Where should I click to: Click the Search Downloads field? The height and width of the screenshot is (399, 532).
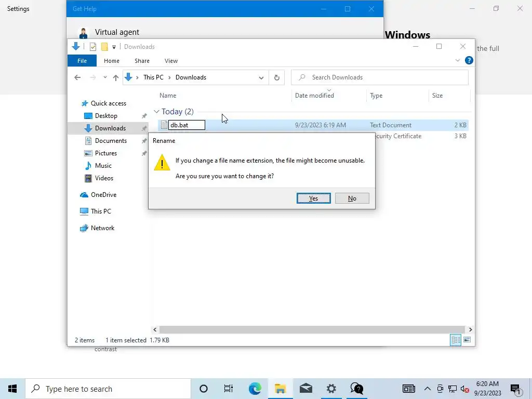[x=380, y=77]
